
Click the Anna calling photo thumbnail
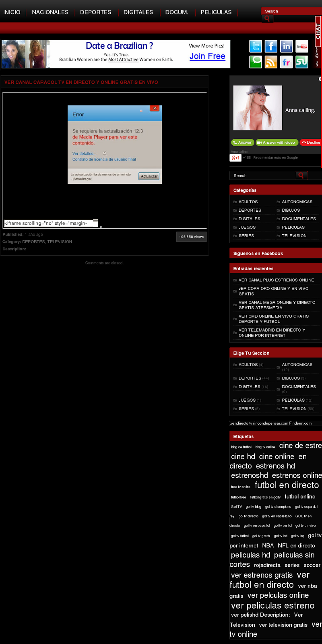click(x=258, y=108)
